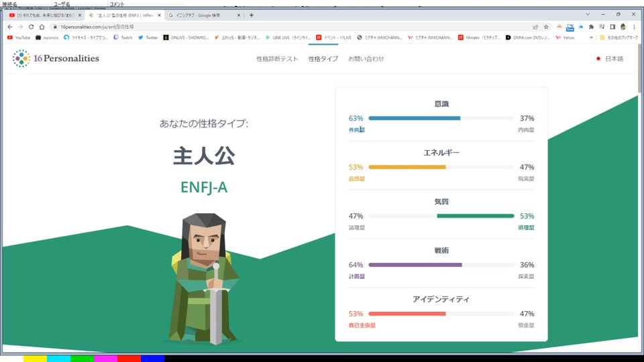Open the browser home page
This screenshot has width=644, height=362.
[x=42, y=27]
